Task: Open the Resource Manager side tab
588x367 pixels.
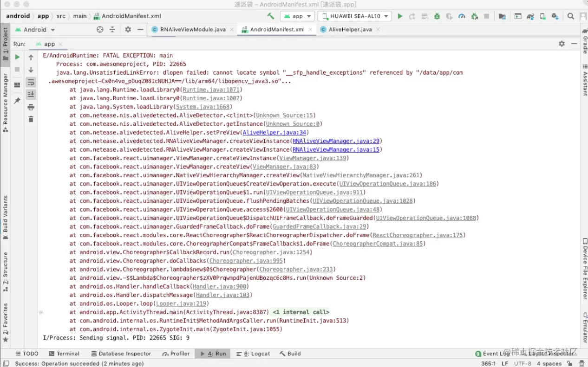Action: 6,103
